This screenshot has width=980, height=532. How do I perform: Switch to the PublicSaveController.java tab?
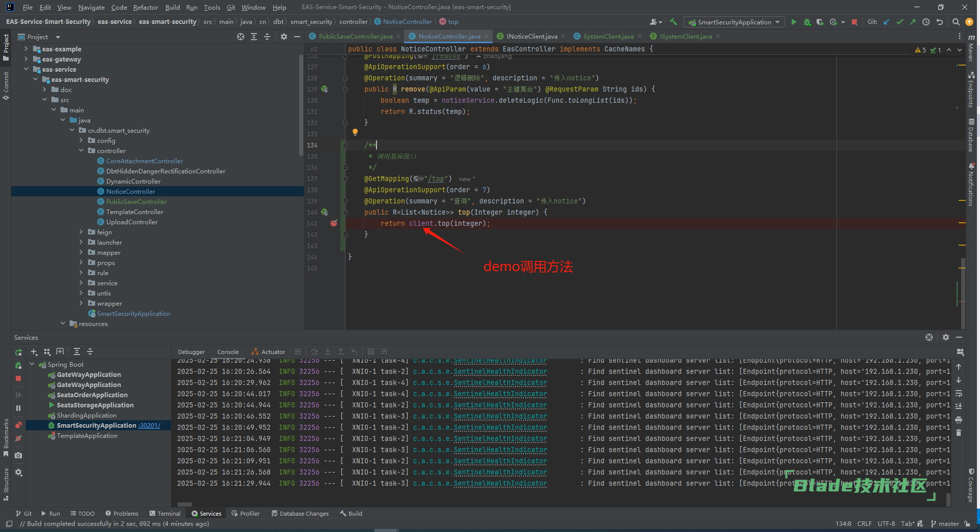point(355,36)
